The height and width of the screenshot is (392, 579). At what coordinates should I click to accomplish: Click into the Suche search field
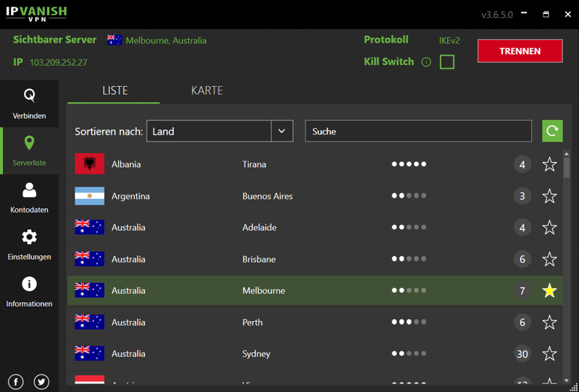pyautogui.click(x=418, y=131)
